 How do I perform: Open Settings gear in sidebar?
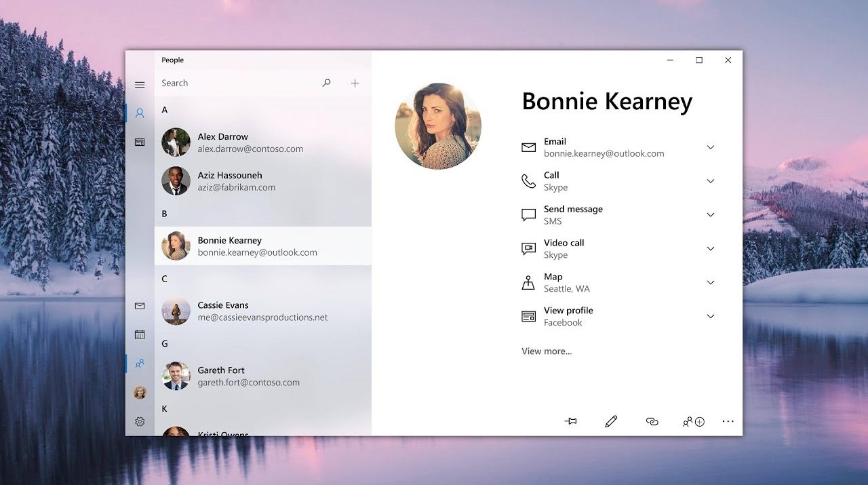[140, 421]
